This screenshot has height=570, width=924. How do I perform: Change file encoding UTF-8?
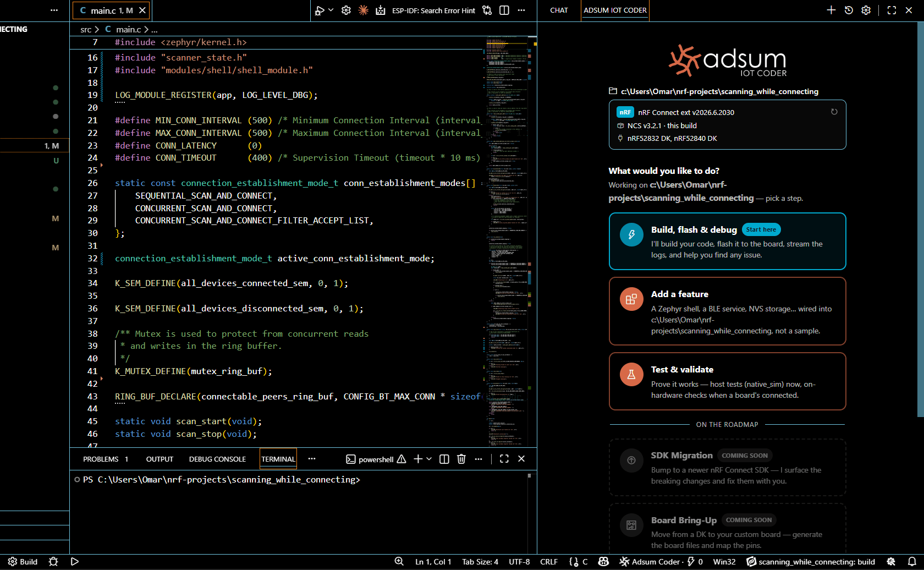pyautogui.click(x=519, y=562)
